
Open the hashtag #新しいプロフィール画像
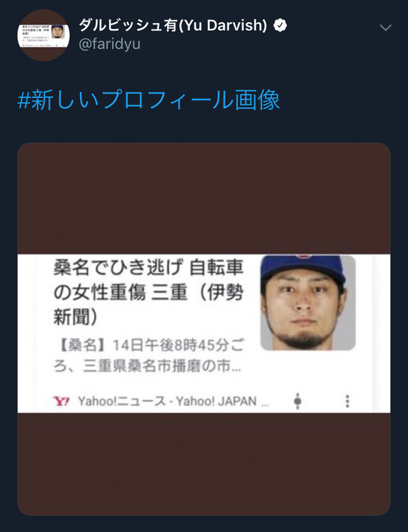coord(148,99)
